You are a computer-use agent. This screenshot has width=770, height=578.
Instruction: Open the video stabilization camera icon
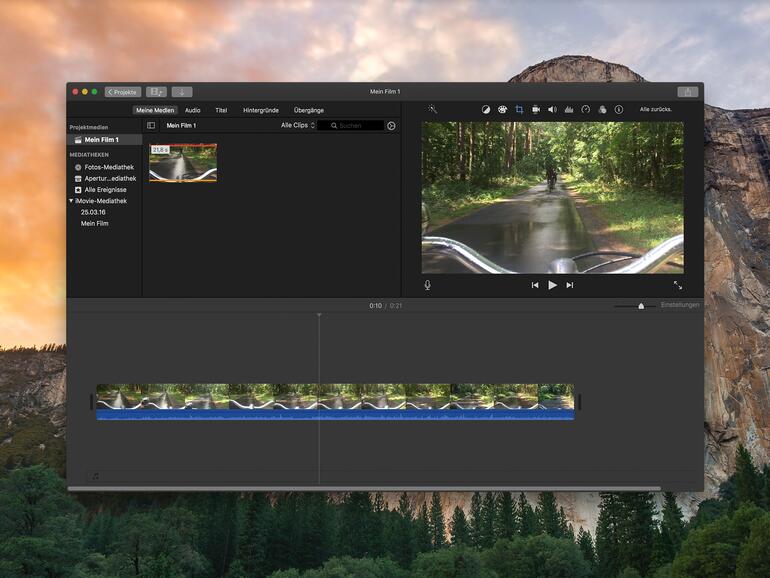536,109
